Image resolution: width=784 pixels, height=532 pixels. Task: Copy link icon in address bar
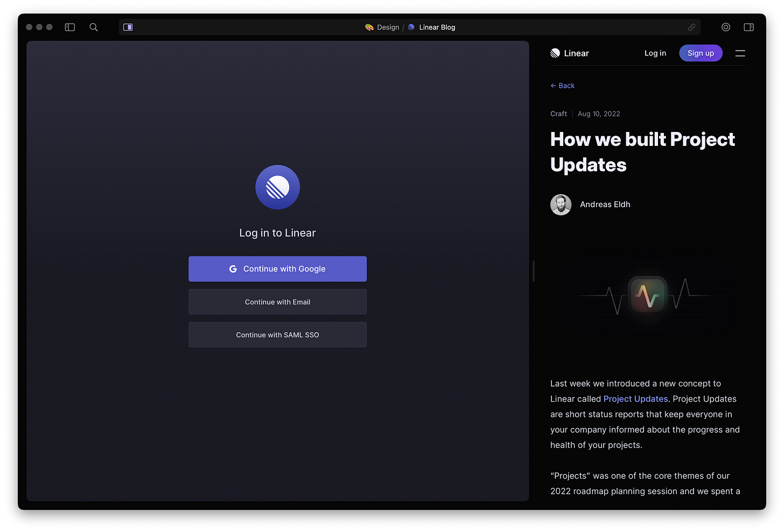(x=691, y=27)
